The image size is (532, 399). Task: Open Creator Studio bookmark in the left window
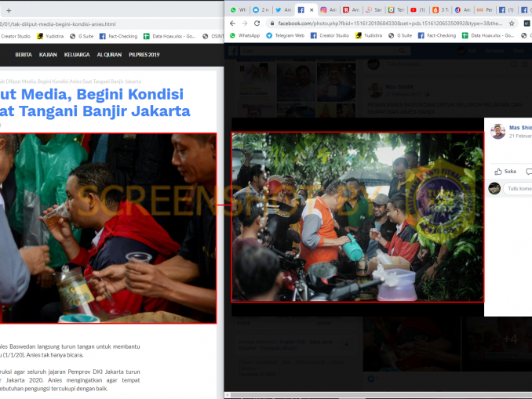pos(15,36)
